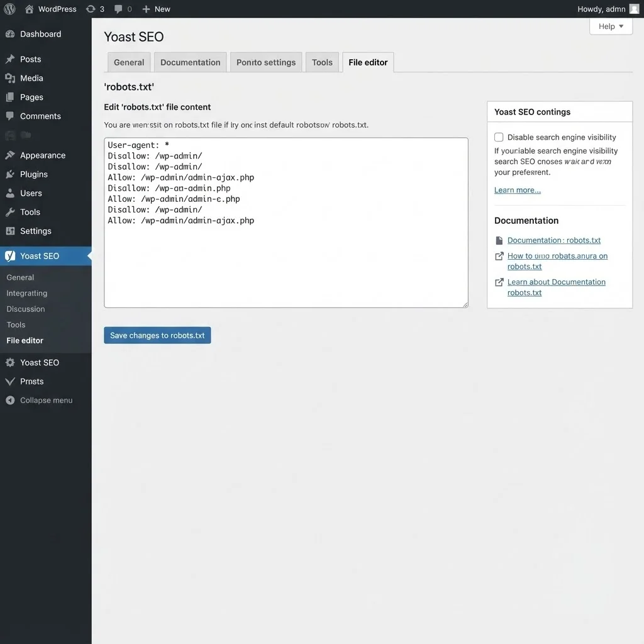Screen dimensions: 644x644
Task: Open General in Yoast SEO submenu
Action: click(x=20, y=277)
